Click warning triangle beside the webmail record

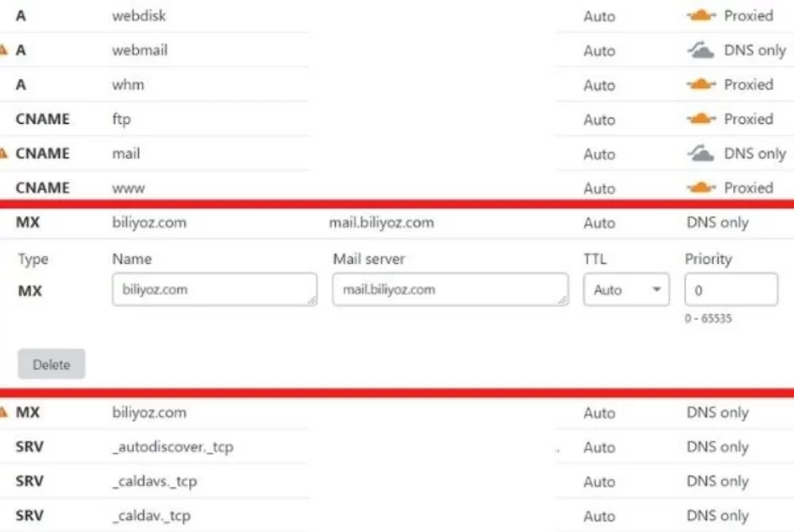[x=3, y=50]
